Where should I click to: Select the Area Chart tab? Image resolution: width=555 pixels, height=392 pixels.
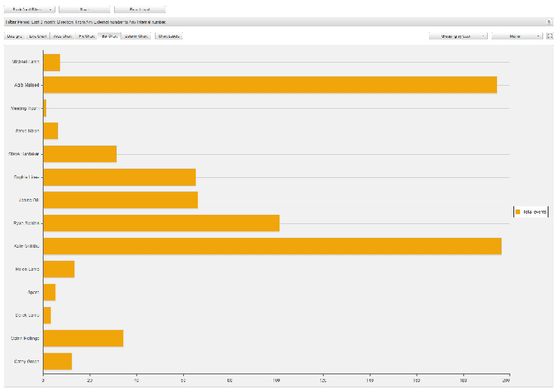pos(63,36)
